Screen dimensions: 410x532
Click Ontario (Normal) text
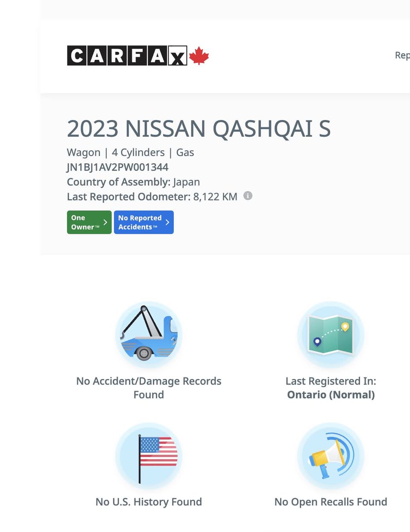pos(331,395)
